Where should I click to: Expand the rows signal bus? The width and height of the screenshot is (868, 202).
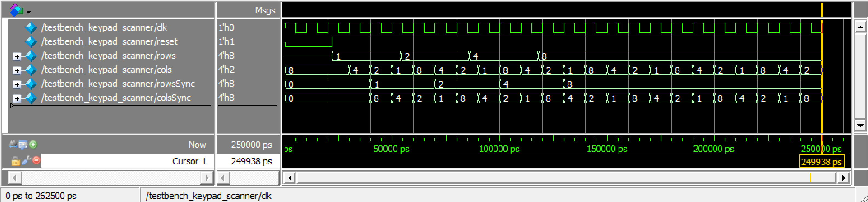16,56
